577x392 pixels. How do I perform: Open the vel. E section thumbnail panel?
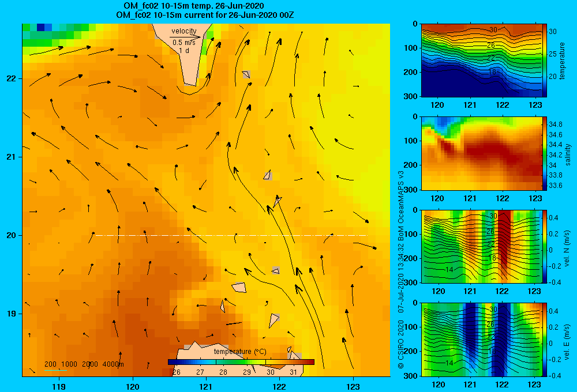pos(481,340)
